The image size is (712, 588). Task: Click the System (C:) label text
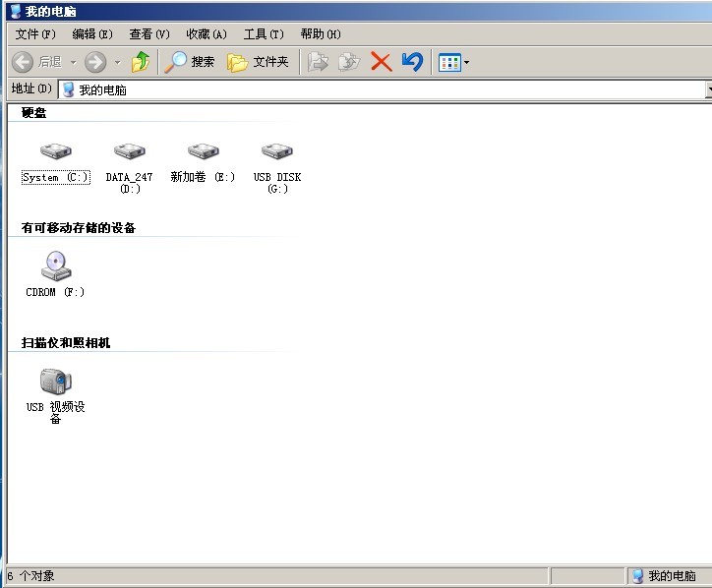click(56, 177)
